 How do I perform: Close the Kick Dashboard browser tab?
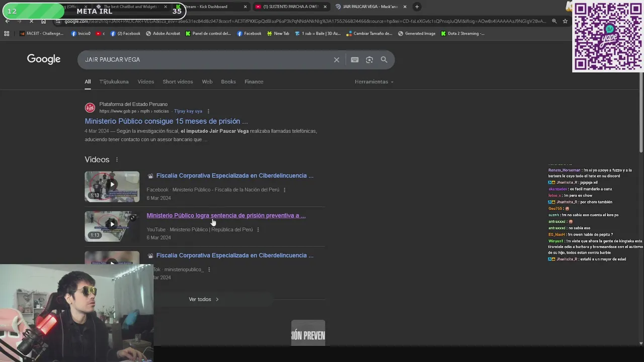[x=245, y=7]
